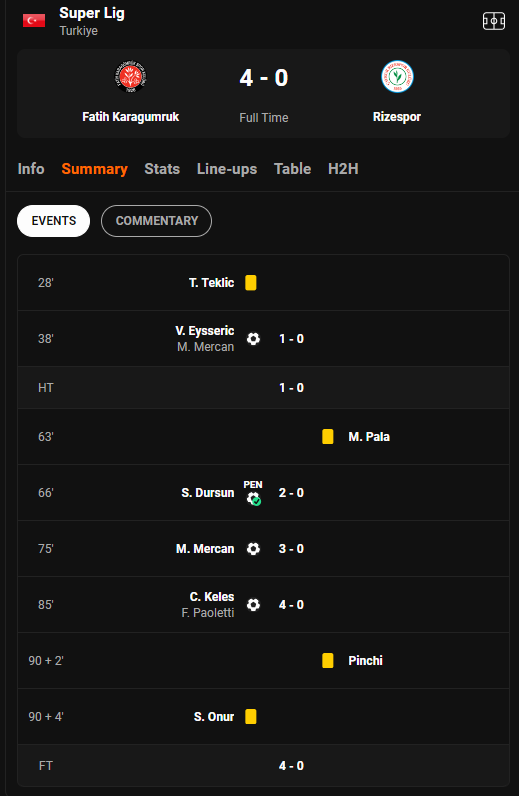Click the goal ball icon for C. Keles
The width and height of the screenshot is (519, 796).
[x=253, y=605]
